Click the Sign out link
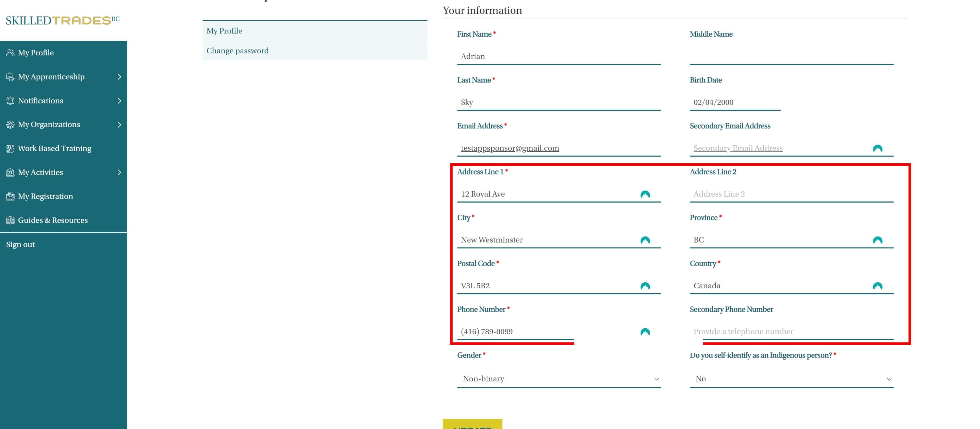The width and height of the screenshot is (980, 429). [21, 245]
